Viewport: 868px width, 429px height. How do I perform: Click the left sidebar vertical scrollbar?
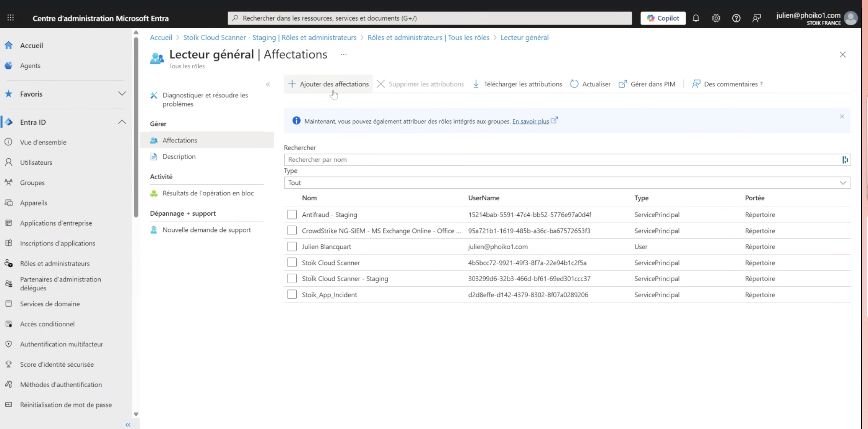(136, 126)
